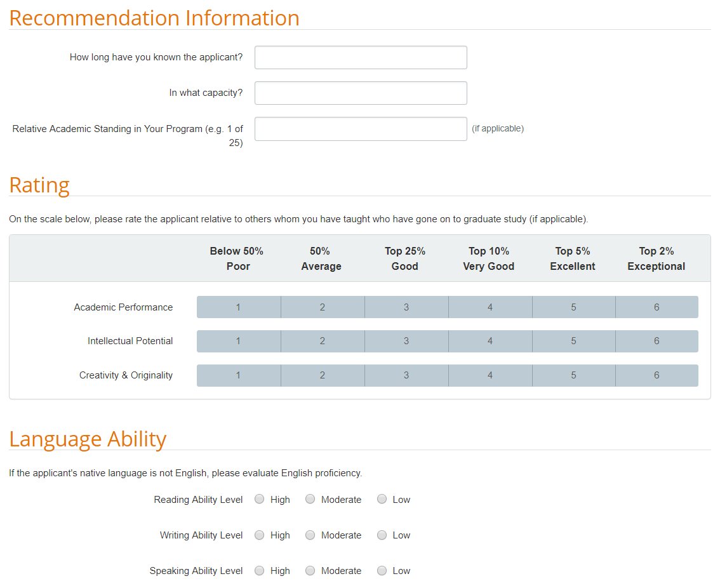Click the 'Top 25% Good' column header
The image size is (720, 588).
(x=405, y=258)
